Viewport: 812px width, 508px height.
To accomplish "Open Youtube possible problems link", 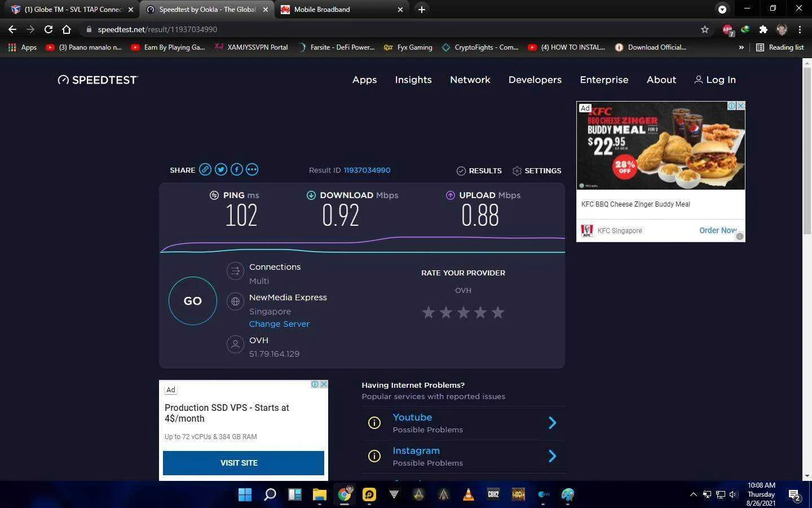I will [x=412, y=417].
